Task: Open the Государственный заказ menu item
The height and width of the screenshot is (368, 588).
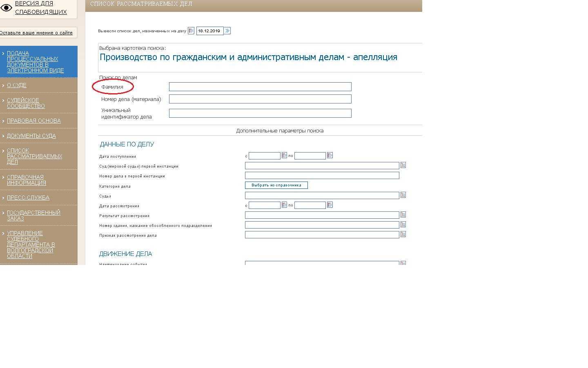Action: pyautogui.click(x=33, y=215)
